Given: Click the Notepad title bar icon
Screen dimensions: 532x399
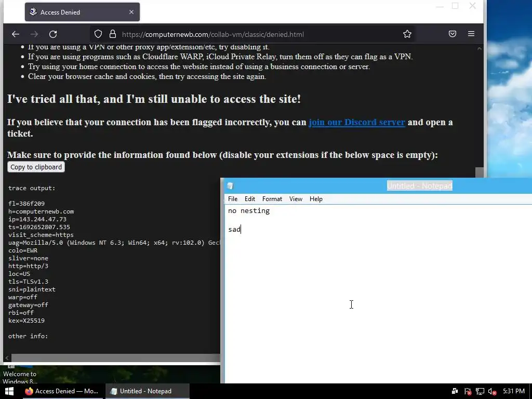Looking at the screenshot, I should tap(230, 186).
